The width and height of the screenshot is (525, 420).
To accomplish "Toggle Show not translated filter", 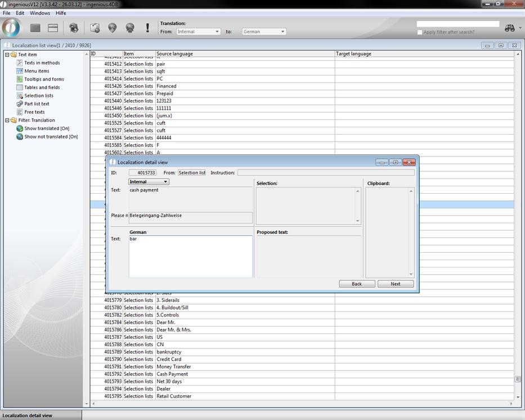I will (x=51, y=137).
